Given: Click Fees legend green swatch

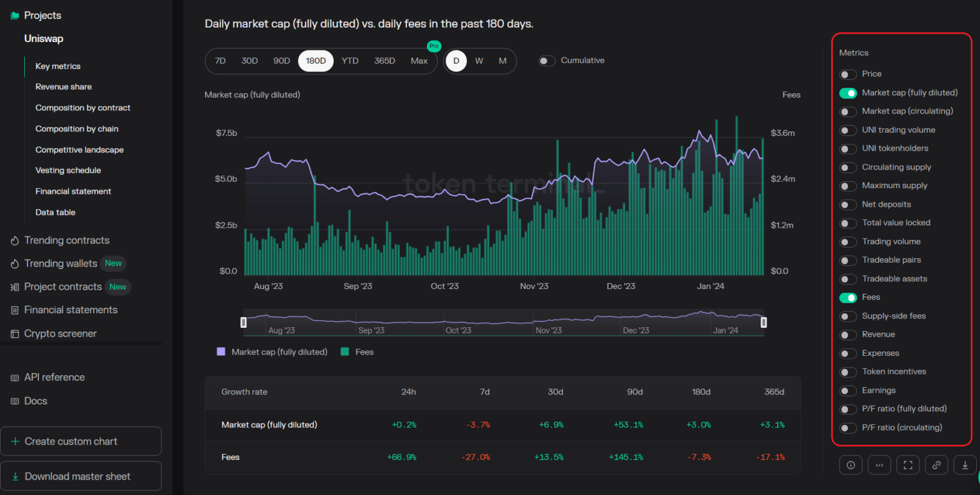Looking at the screenshot, I should tap(345, 351).
